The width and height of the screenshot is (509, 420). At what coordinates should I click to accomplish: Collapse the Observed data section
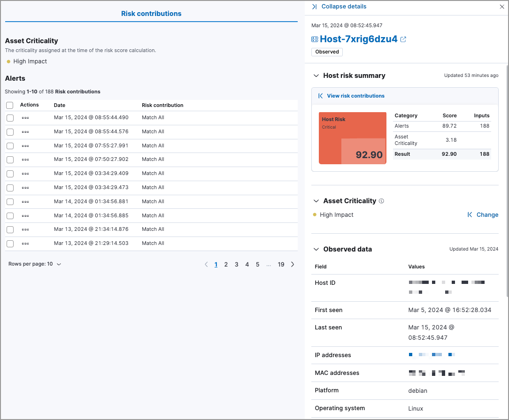(316, 249)
